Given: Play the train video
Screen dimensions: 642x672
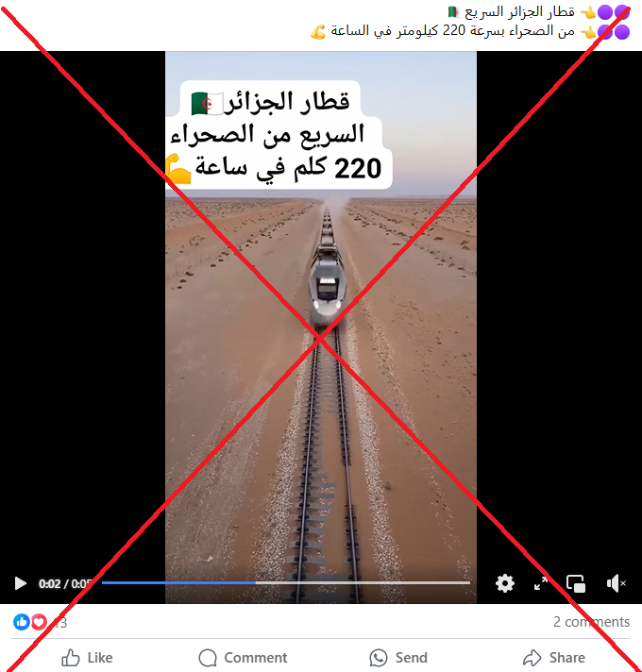Looking at the screenshot, I should (x=20, y=583).
